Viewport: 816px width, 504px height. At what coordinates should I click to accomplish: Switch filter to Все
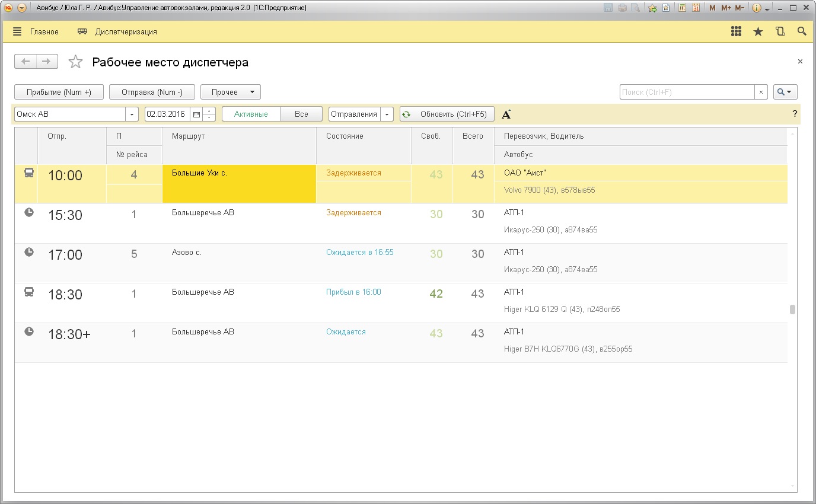[x=301, y=114]
